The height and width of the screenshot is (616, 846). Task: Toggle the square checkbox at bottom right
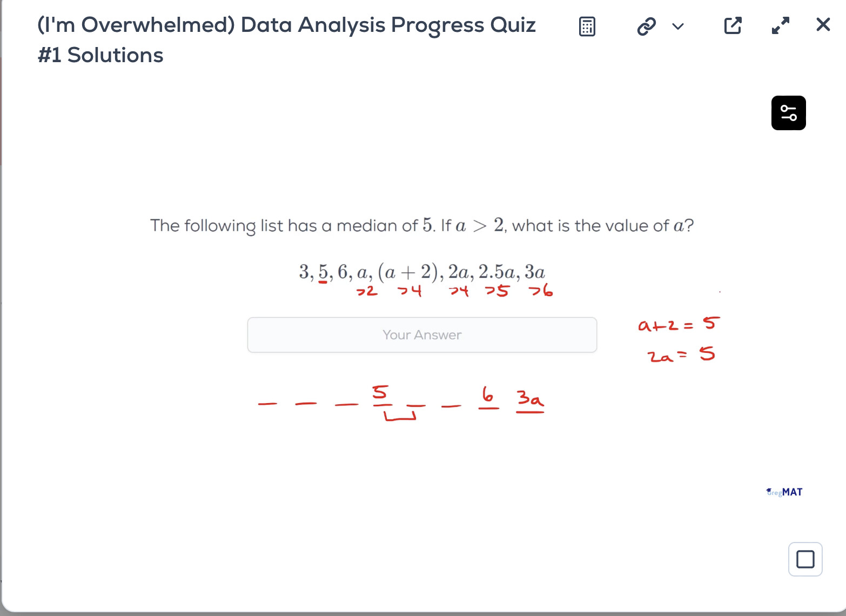click(x=805, y=559)
